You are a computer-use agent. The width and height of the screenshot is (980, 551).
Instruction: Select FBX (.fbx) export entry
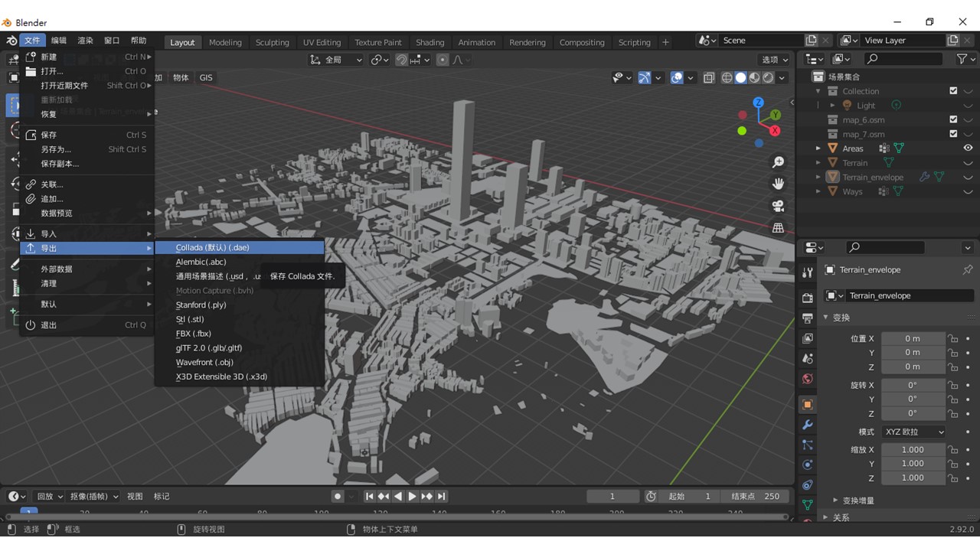pos(194,334)
